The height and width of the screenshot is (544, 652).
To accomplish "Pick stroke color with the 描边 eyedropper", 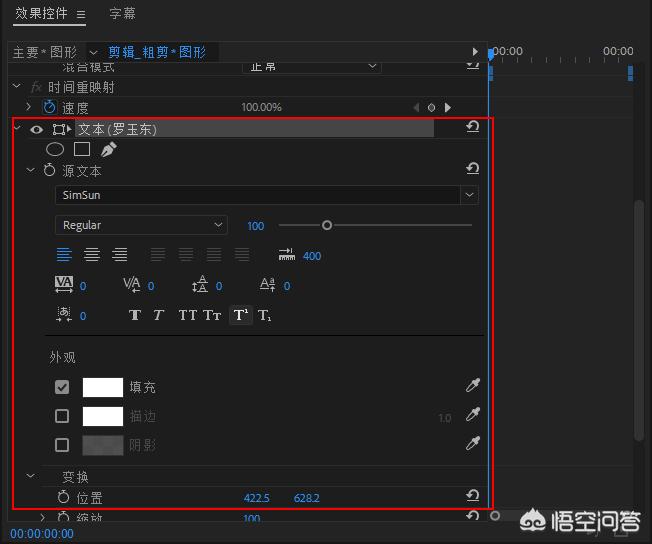I will click(473, 415).
